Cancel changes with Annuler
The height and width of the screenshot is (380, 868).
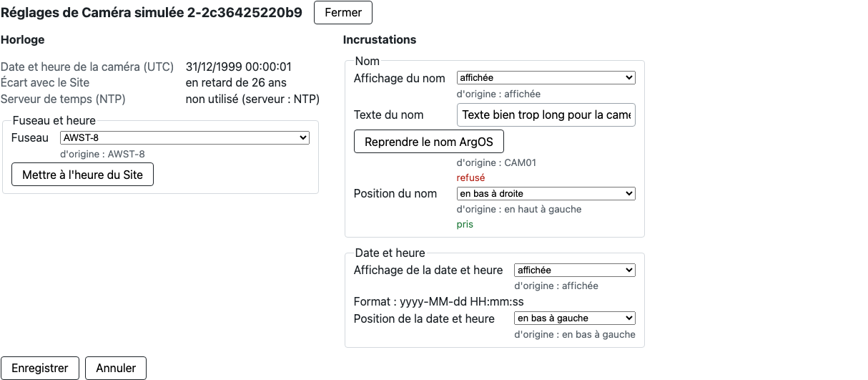(116, 368)
